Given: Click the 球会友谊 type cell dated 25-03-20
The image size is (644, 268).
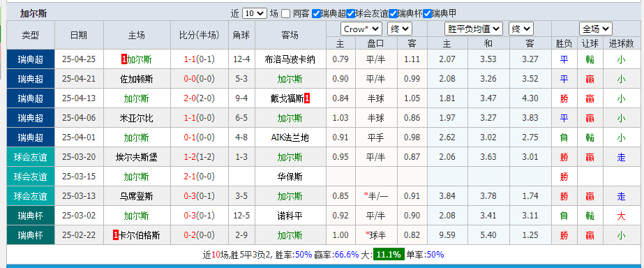Looking at the screenshot, I should 31,157.
